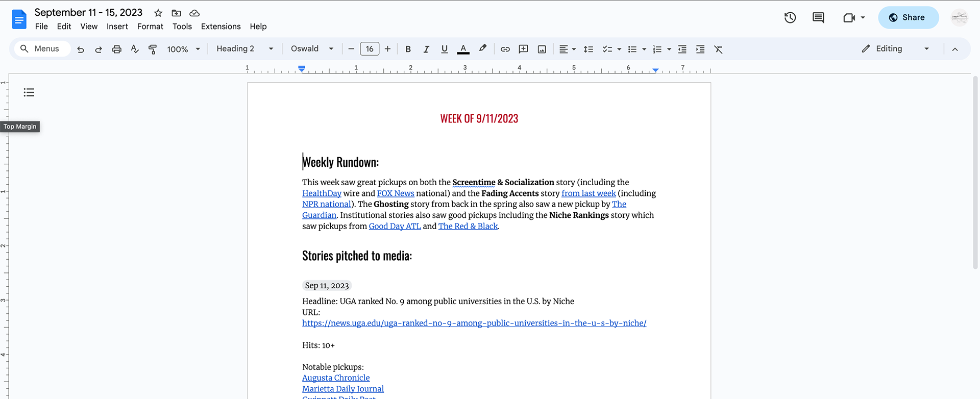Collapse the toolbar with the up chevron

(x=955, y=49)
